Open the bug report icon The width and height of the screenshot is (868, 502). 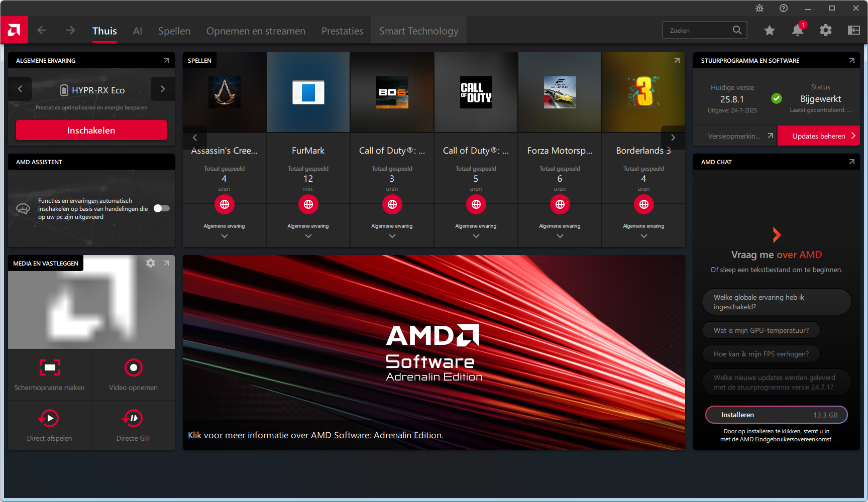pyautogui.click(x=759, y=8)
